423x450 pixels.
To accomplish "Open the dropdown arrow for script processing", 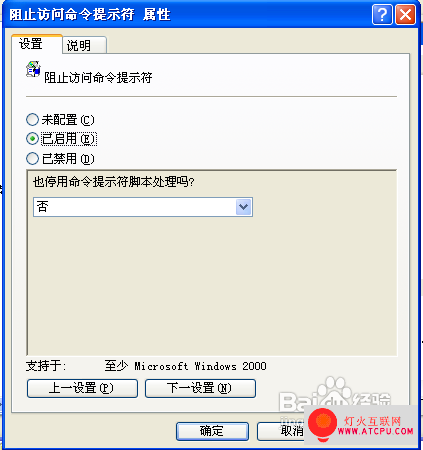I will [x=244, y=207].
